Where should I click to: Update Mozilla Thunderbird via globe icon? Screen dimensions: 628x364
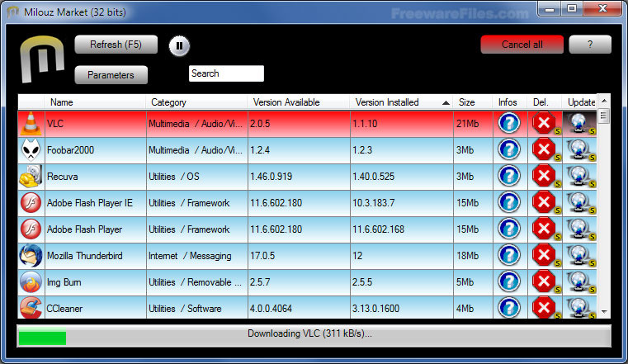pyautogui.click(x=579, y=256)
